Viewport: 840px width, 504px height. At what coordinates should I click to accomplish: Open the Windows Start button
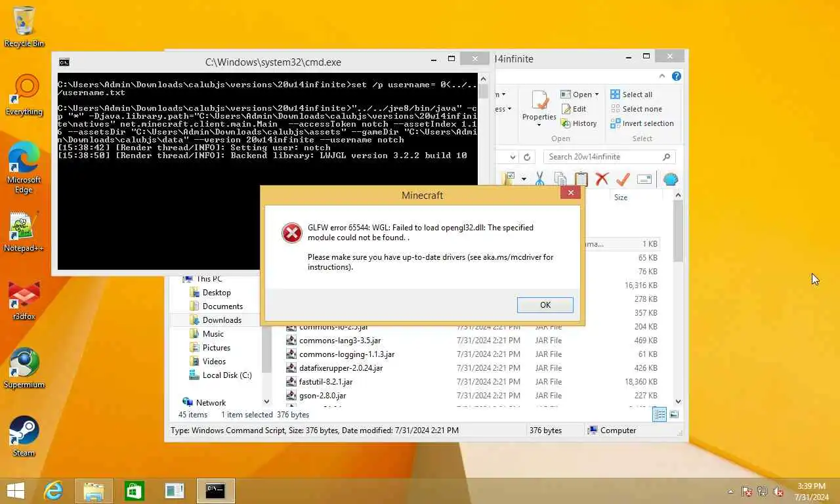tap(16, 491)
